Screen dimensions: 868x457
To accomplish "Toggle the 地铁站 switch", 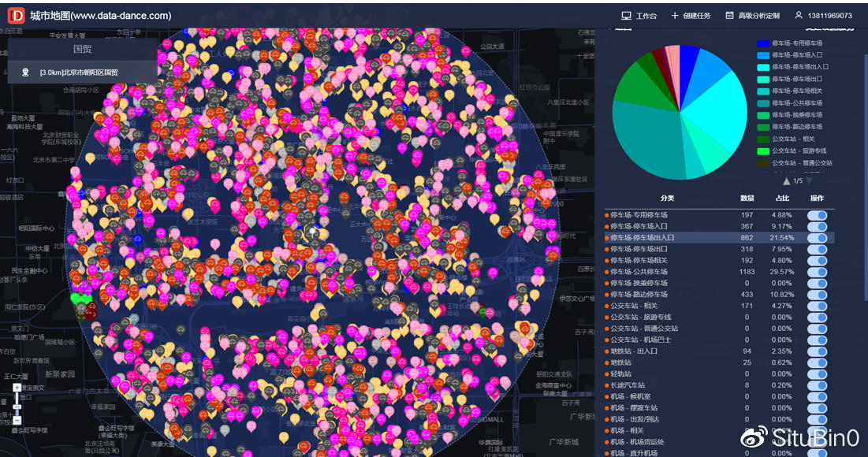I will coord(817,362).
